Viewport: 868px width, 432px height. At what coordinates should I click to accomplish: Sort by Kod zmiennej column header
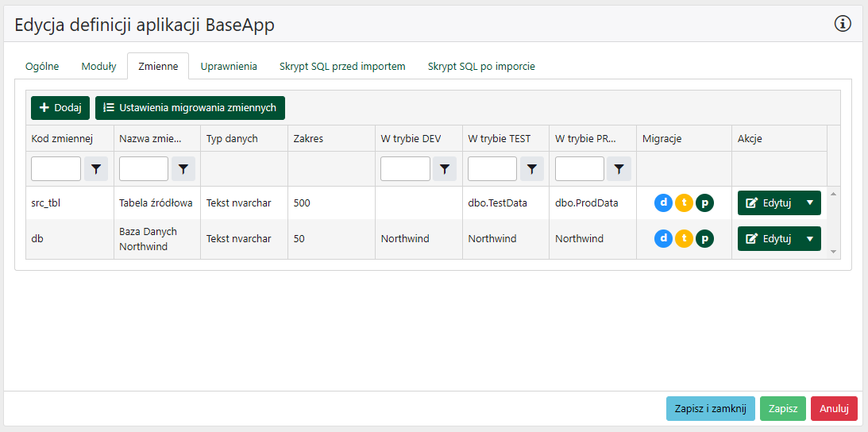coord(70,138)
